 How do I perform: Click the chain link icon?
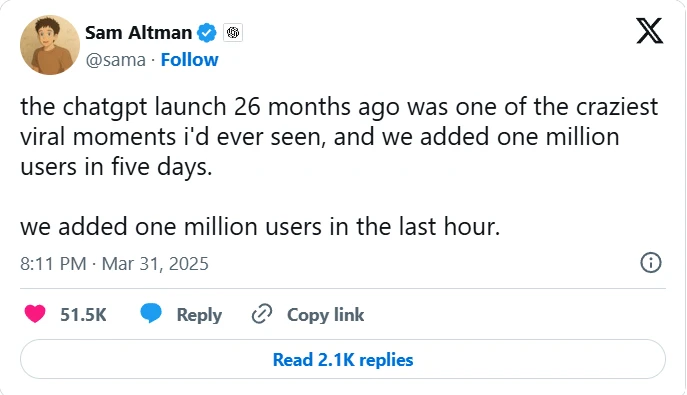pos(262,314)
